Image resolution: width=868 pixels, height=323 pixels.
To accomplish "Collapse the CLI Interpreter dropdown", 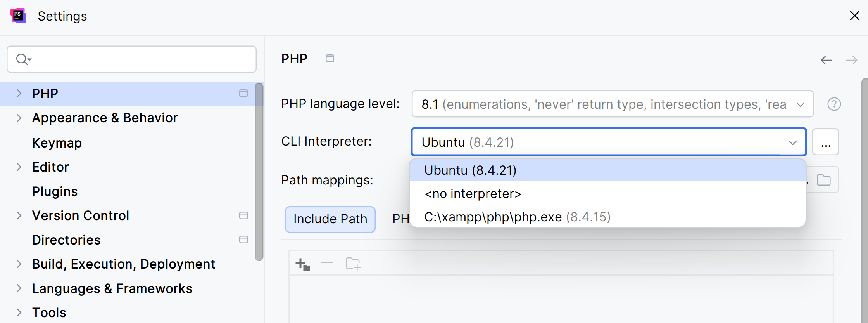I will click(x=793, y=142).
